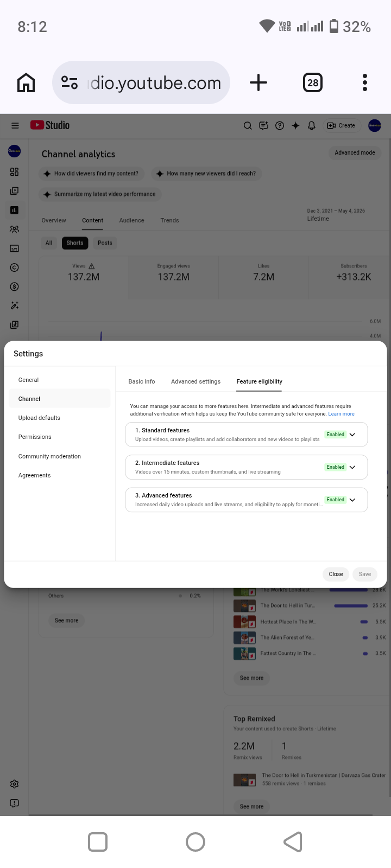The width and height of the screenshot is (391, 868).
Task: Switch to the Advanced settings tab
Action: pos(195,381)
